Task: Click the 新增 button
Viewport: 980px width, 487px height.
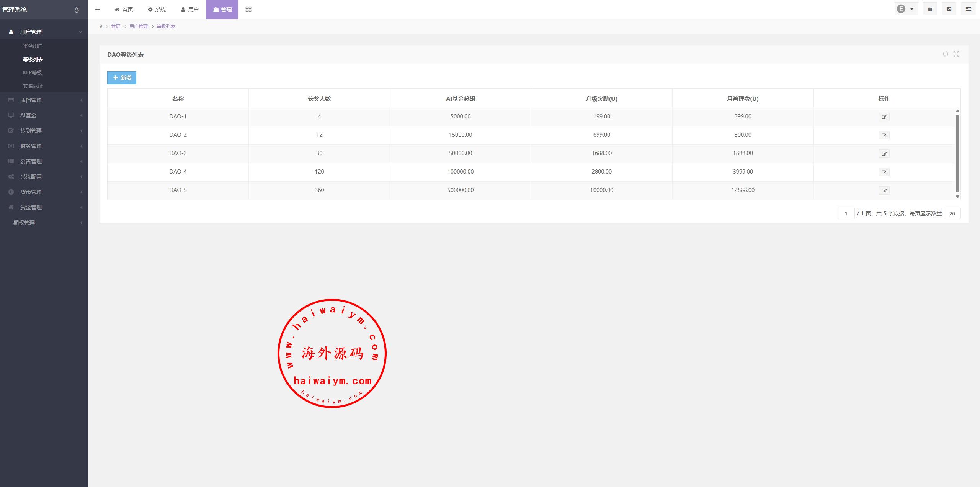Action: [122, 78]
